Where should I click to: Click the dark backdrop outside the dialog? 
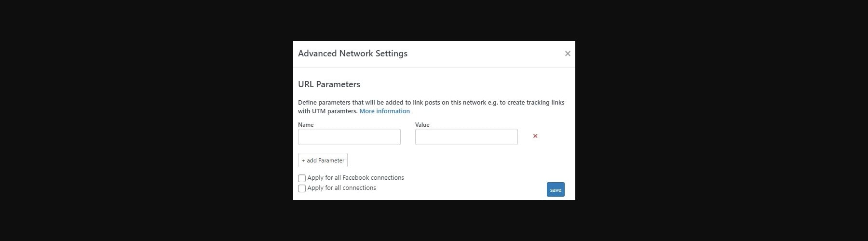tap(145, 120)
